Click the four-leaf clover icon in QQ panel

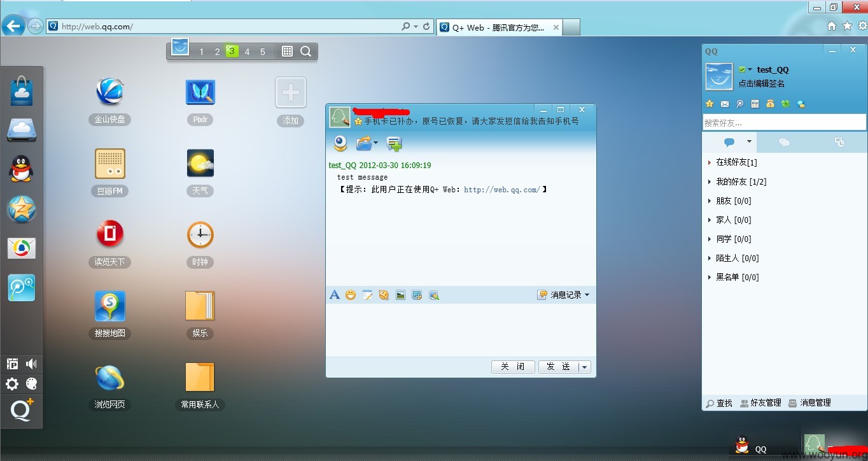(786, 104)
